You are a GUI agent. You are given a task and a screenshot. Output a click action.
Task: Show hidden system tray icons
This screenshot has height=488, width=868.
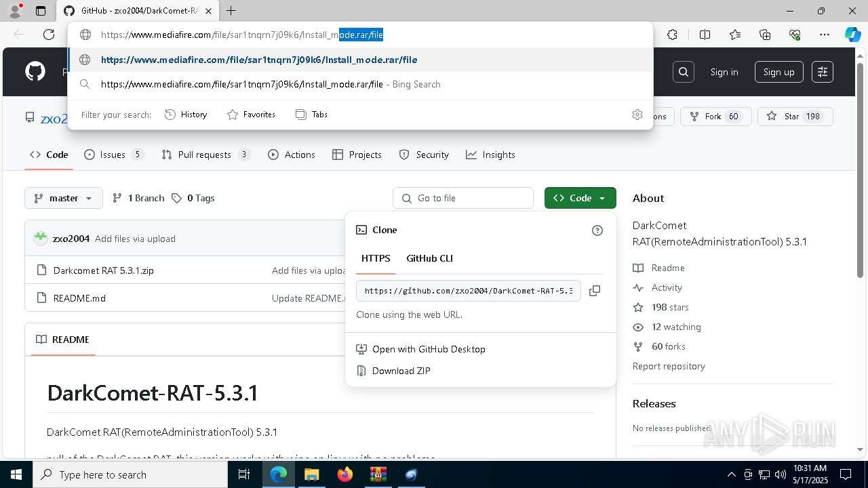pyautogui.click(x=731, y=474)
